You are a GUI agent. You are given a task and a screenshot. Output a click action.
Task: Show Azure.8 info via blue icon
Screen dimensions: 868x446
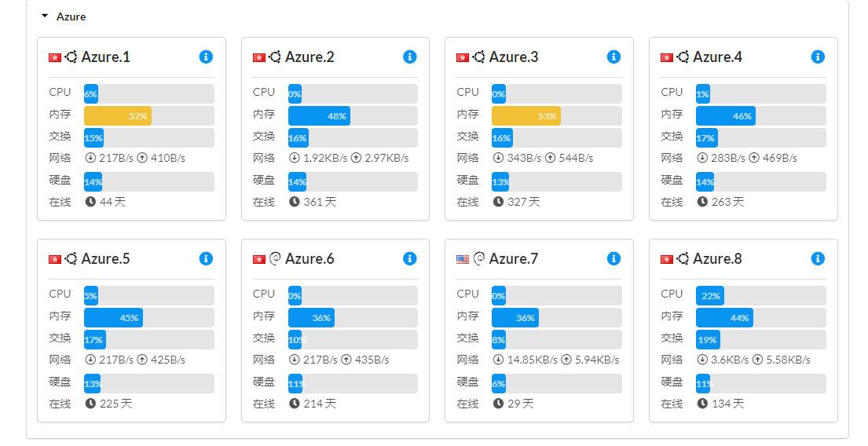(818, 258)
